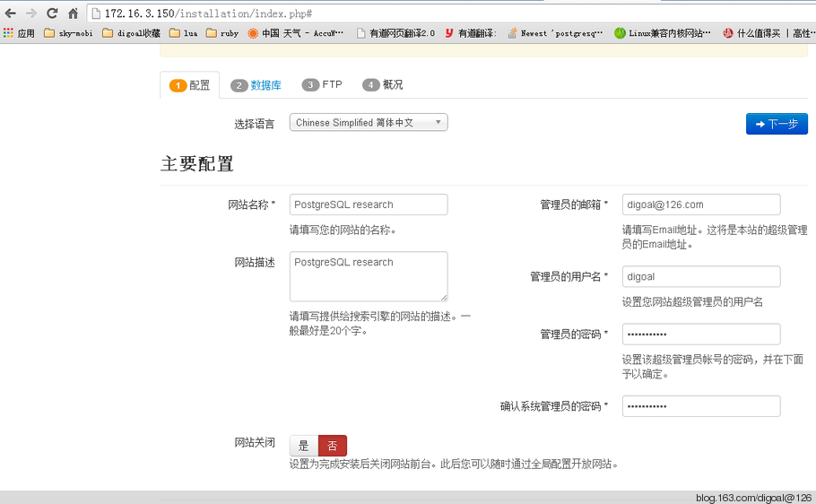The width and height of the screenshot is (816, 504).
Task: Open 有道翻译 bookmark
Action: (x=471, y=33)
